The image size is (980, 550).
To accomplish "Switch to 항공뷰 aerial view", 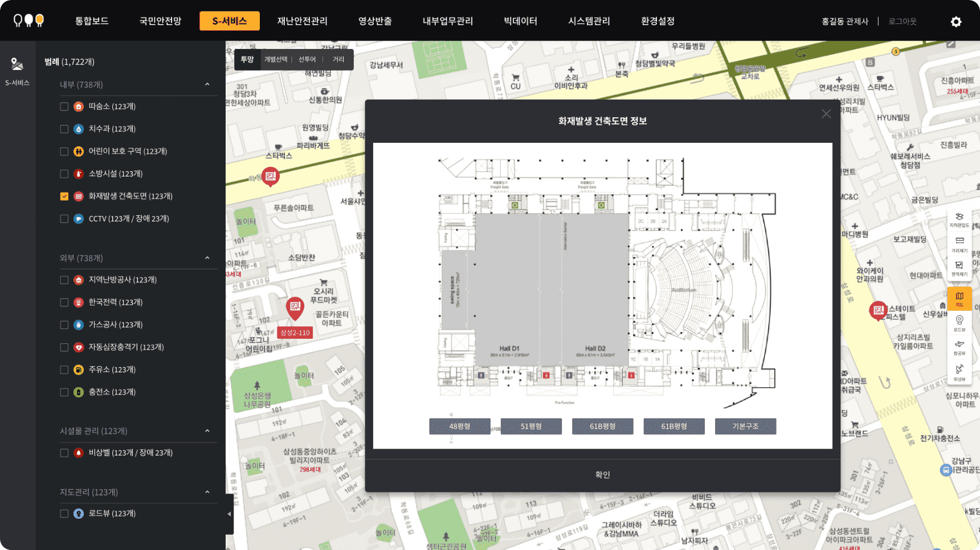I will pyautogui.click(x=959, y=347).
